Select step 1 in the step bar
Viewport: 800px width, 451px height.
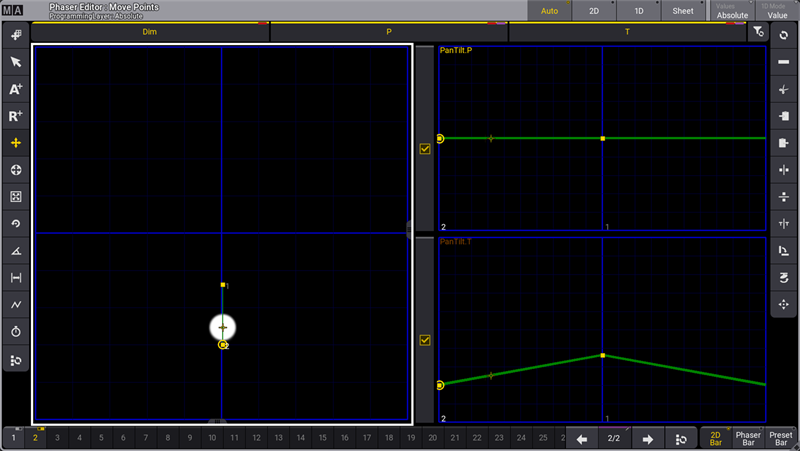(x=13, y=438)
